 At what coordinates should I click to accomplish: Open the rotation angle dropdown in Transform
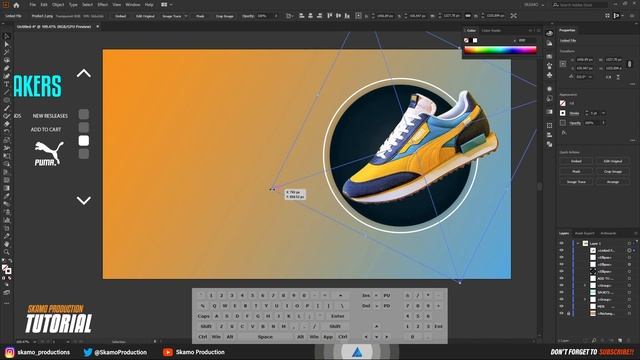[x=590, y=77]
